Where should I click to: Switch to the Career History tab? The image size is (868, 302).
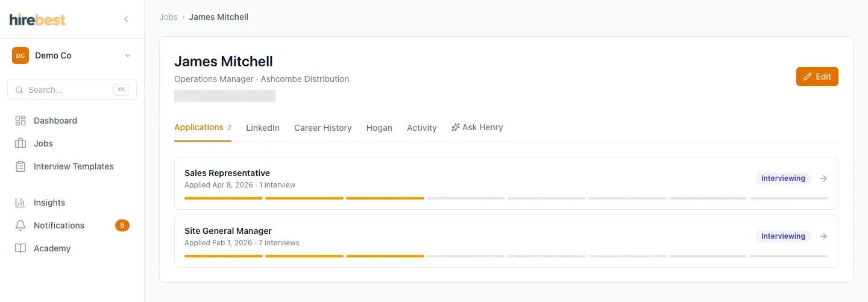click(323, 128)
